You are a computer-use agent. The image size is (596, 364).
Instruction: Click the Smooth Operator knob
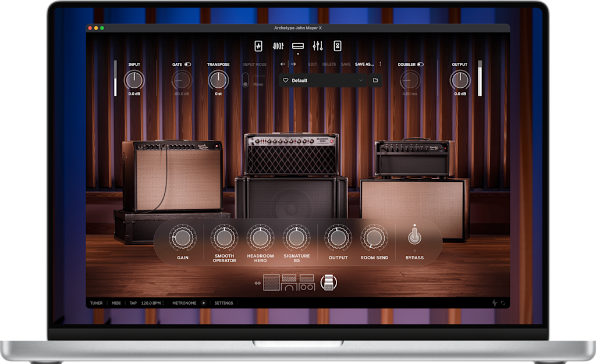click(x=224, y=238)
